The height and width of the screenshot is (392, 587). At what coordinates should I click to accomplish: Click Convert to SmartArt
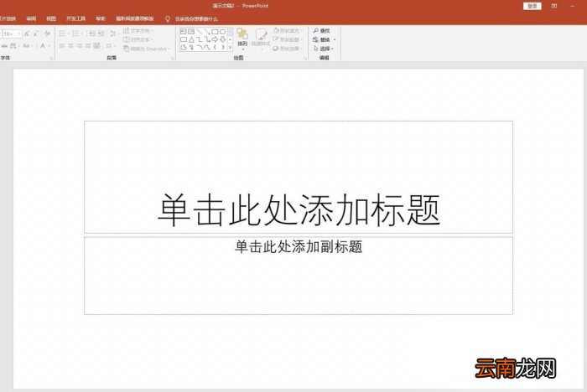tap(147, 49)
